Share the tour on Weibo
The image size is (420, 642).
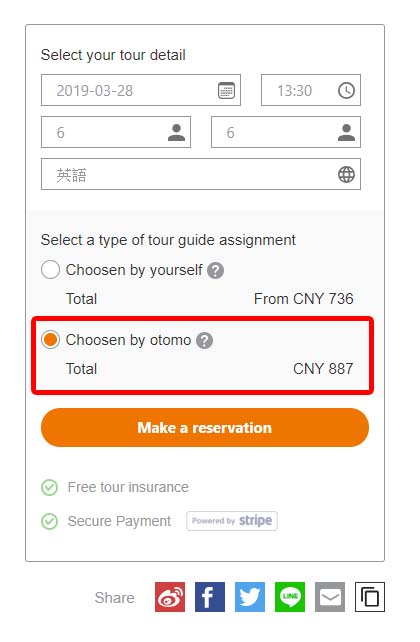[x=170, y=597]
